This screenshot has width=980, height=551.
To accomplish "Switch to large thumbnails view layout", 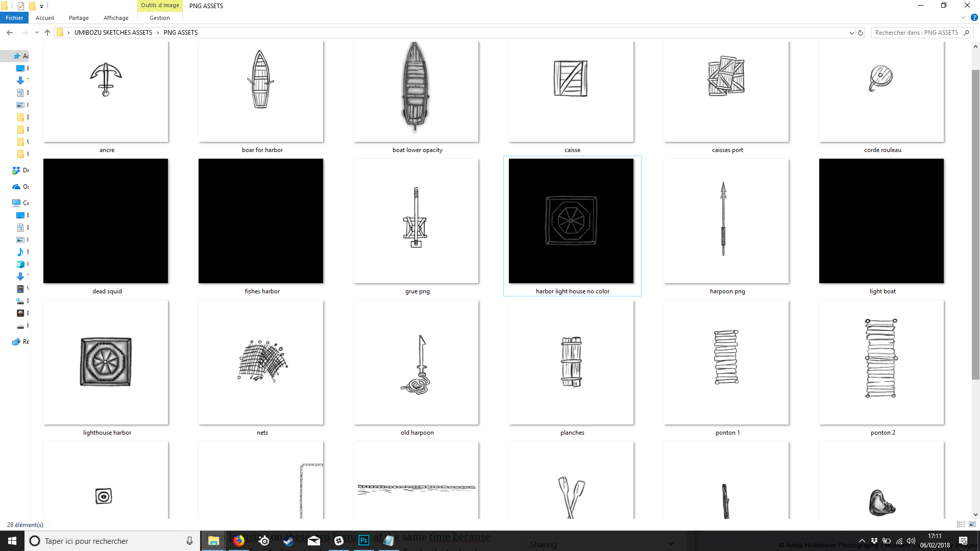I will coord(972,524).
